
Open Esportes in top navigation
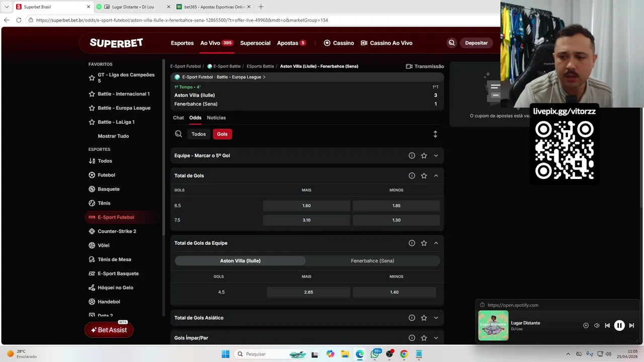click(182, 43)
